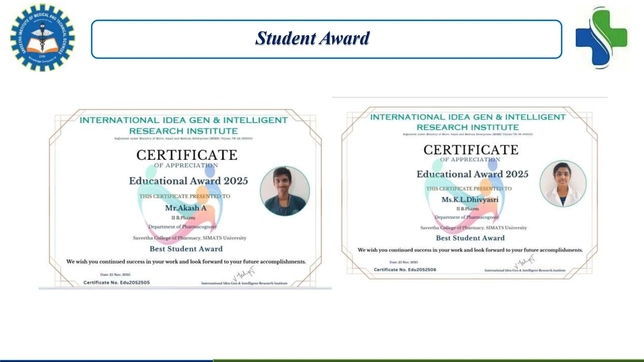The height and width of the screenshot is (362, 644).
Task: Click Best Student Award on right certificate
Action: [470, 238]
